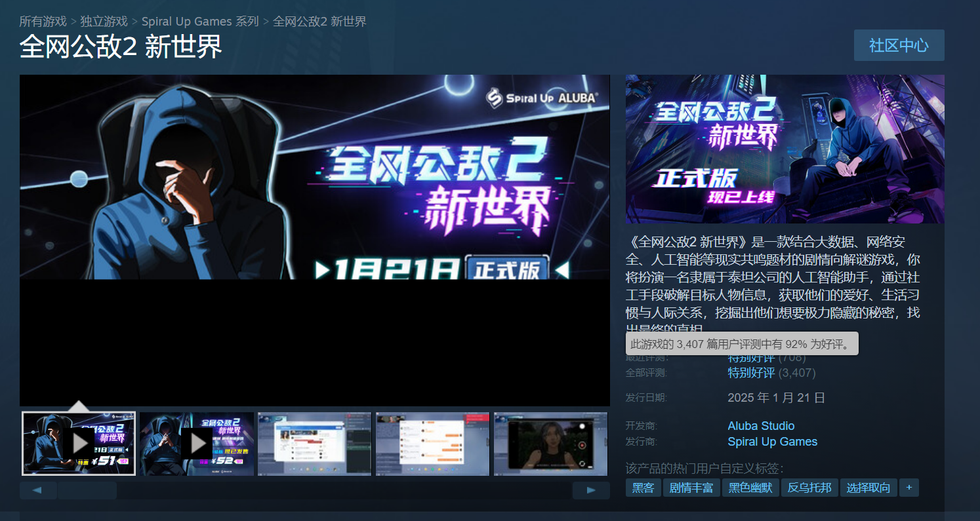Click the thumbnail strip scrollbar handle
Screen dimensions: 980x521
[x=87, y=490]
